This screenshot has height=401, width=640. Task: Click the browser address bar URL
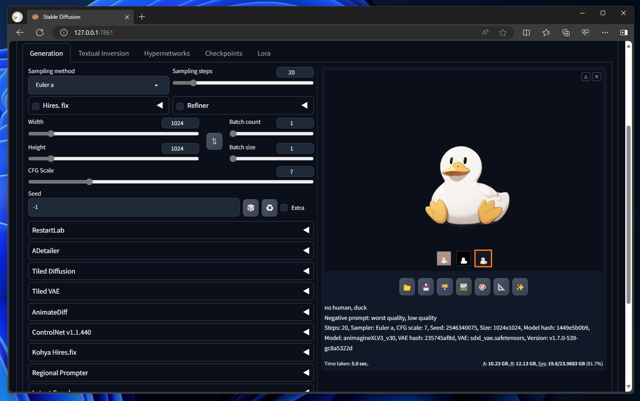pos(93,33)
